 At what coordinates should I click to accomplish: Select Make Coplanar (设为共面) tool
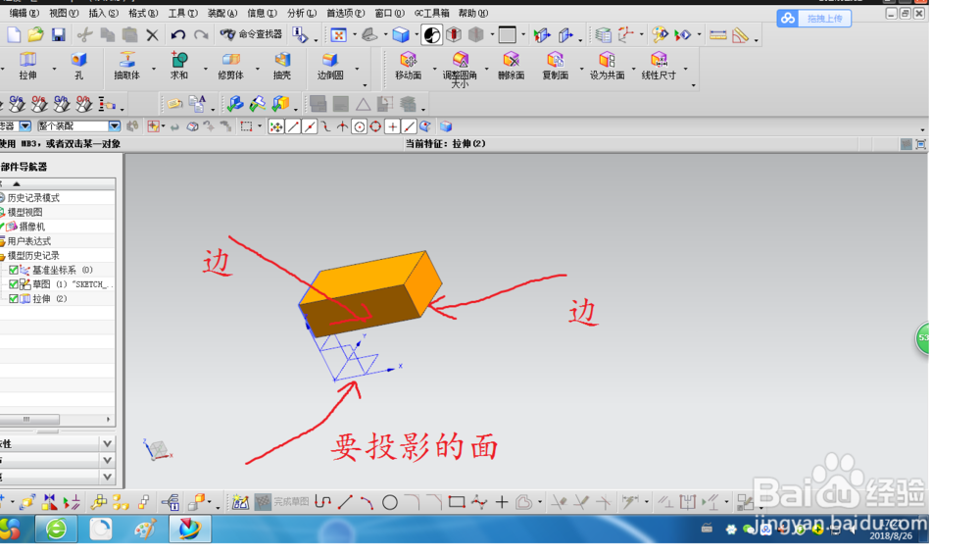tap(607, 66)
